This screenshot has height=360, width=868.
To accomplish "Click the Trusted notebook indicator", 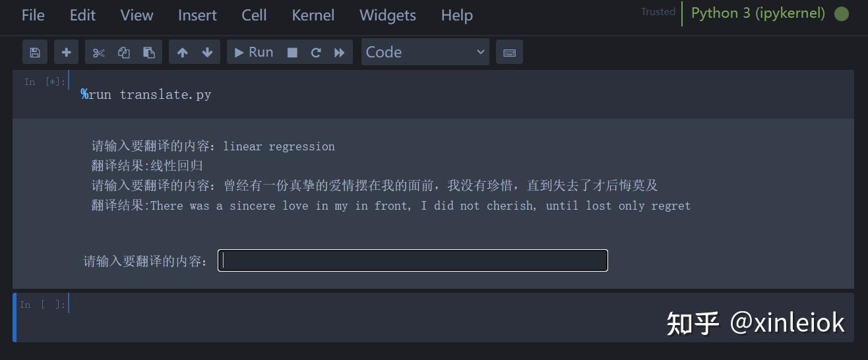I will 658,12.
